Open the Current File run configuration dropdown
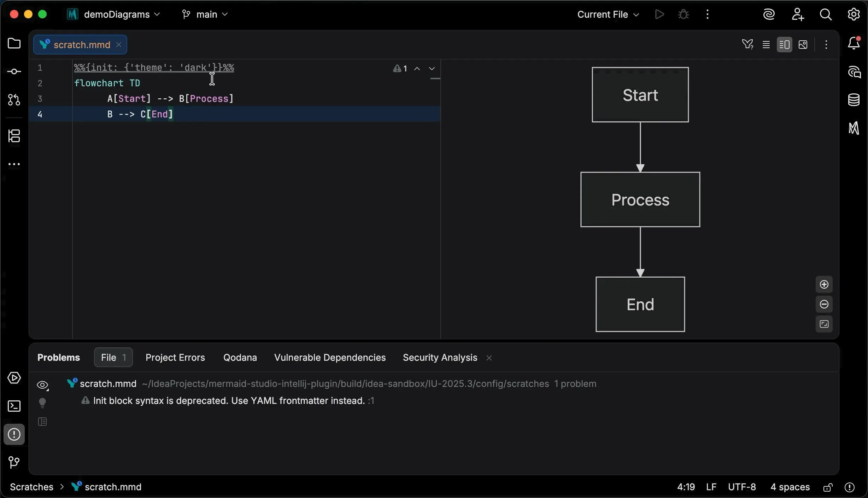Image resolution: width=868 pixels, height=498 pixels. pos(607,14)
